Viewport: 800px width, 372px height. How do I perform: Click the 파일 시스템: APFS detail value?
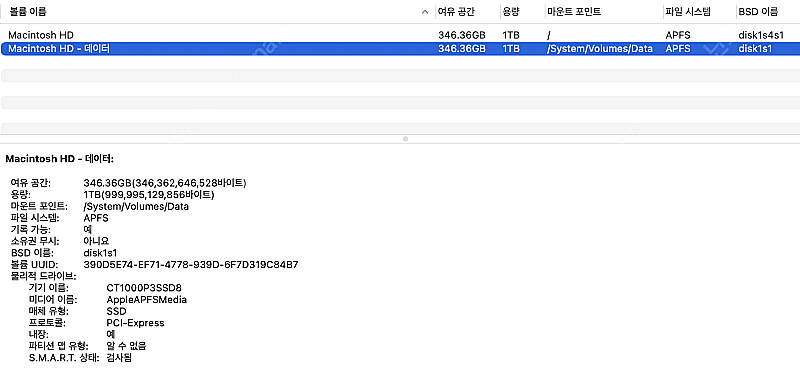coord(96,218)
